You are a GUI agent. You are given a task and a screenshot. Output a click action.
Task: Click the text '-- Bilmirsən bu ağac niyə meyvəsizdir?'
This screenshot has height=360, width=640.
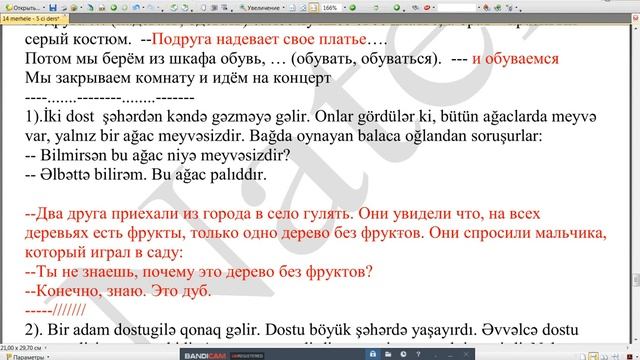click(158, 155)
